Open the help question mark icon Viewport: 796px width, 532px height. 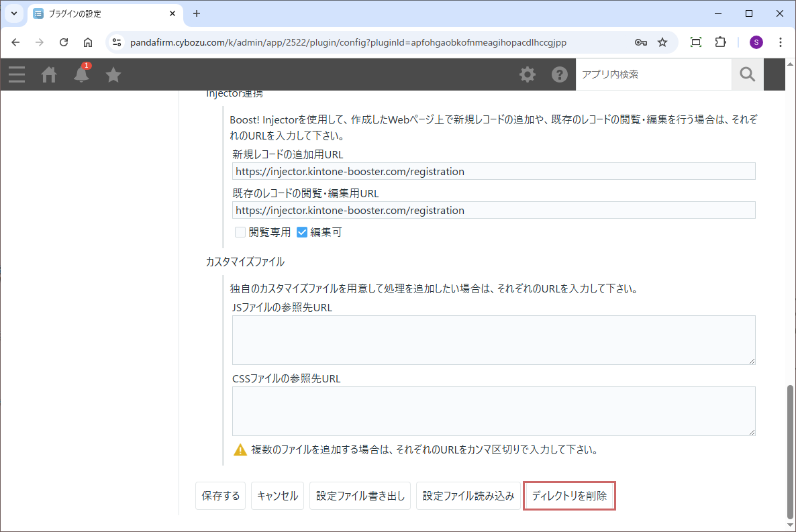[560, 74]
